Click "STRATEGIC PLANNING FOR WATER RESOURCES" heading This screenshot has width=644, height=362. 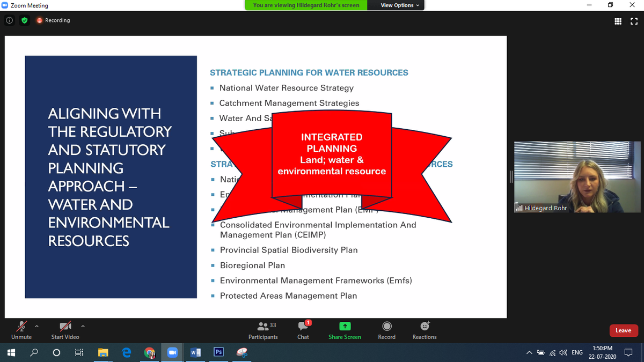click(309, 73)
